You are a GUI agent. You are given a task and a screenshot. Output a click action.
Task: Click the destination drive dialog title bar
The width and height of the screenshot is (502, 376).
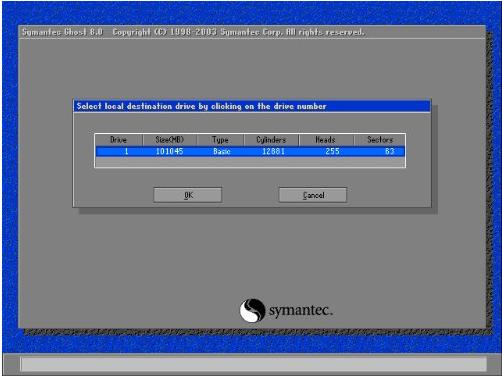pyautogui.click(x=252, y=106)
